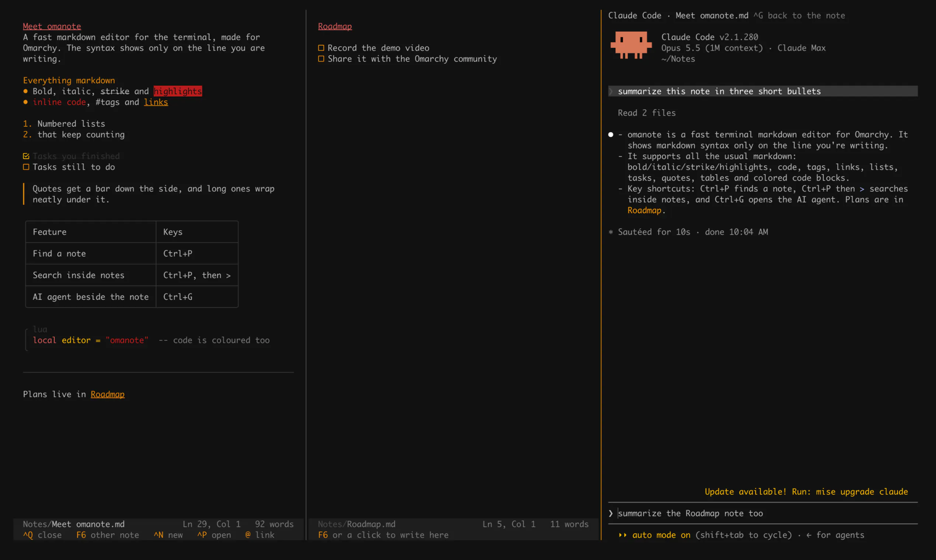Uncheck the 'Tasks you finished' checkbox

[x=26, y=156]
